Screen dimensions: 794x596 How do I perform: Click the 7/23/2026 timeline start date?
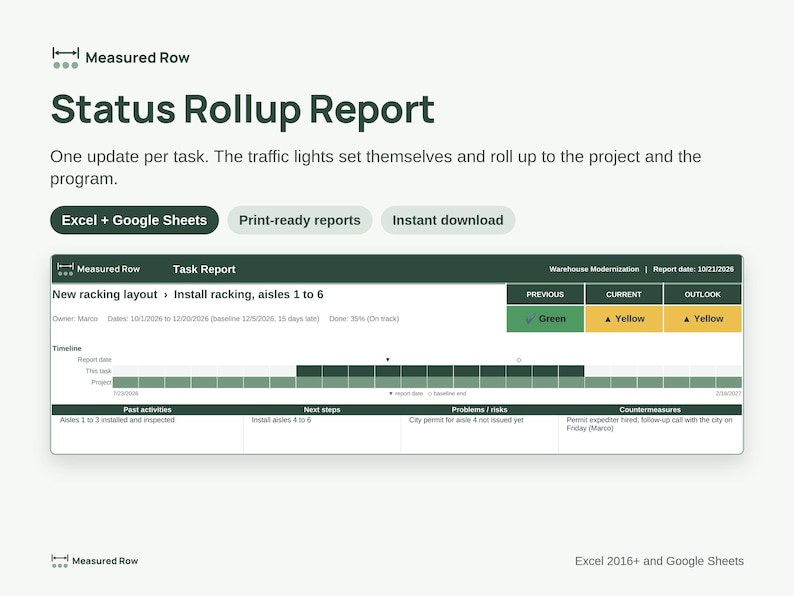126,393
